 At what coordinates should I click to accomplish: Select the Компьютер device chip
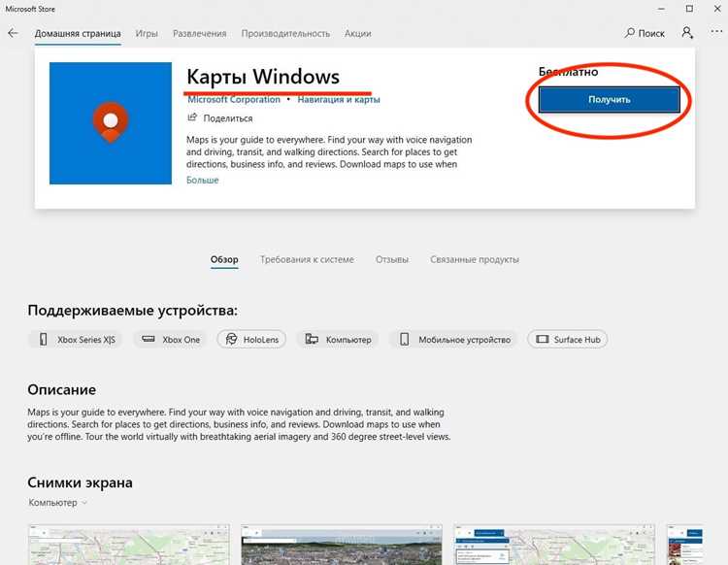click(338, 340)
